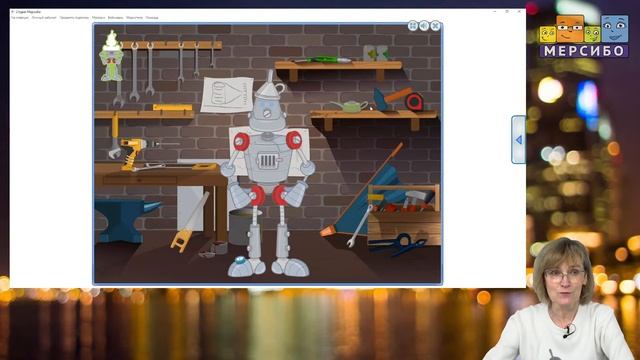The width and height of the screenshot is (640, 360).
Task: Click the wooden toolbox
Action: [403, 215]
